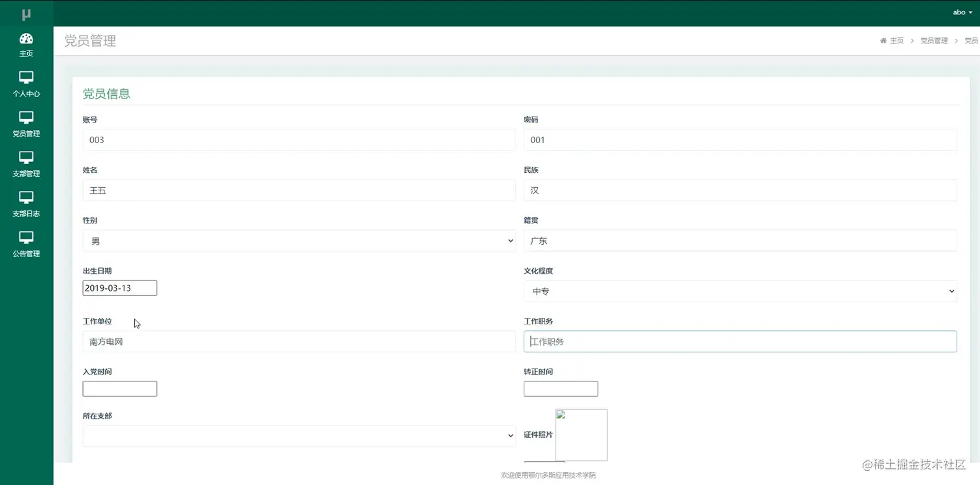The height and width of the screenshot is (485, 980).
Task: Click the empty 入党时间 date field
Action: click(x=120, y=389)
